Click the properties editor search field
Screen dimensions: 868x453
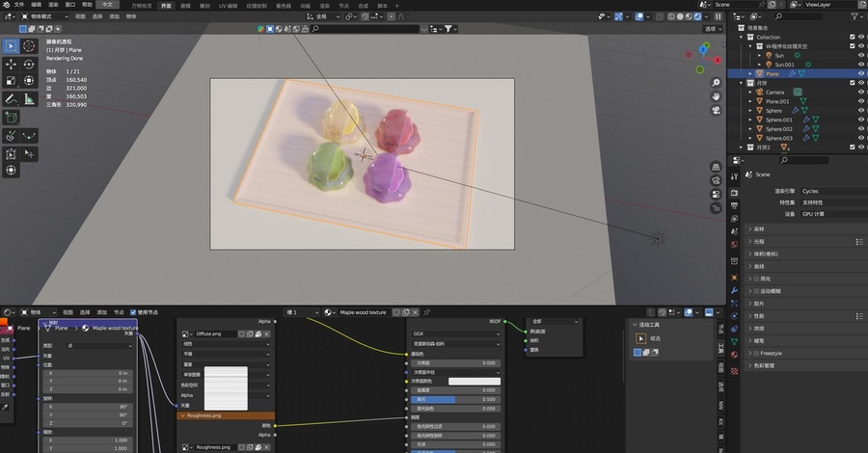pos(803,160)
